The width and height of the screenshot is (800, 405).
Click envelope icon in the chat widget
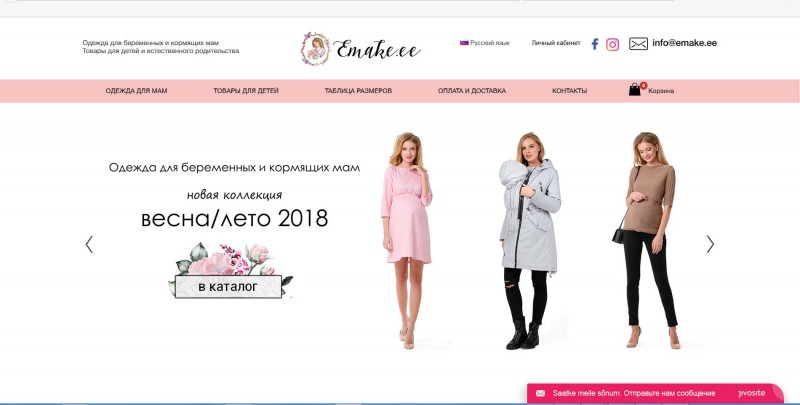540,393
